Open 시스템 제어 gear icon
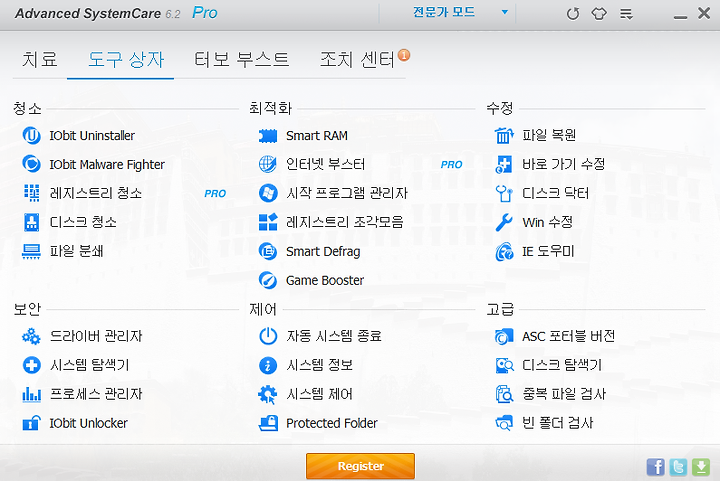 tap(268, 394)
